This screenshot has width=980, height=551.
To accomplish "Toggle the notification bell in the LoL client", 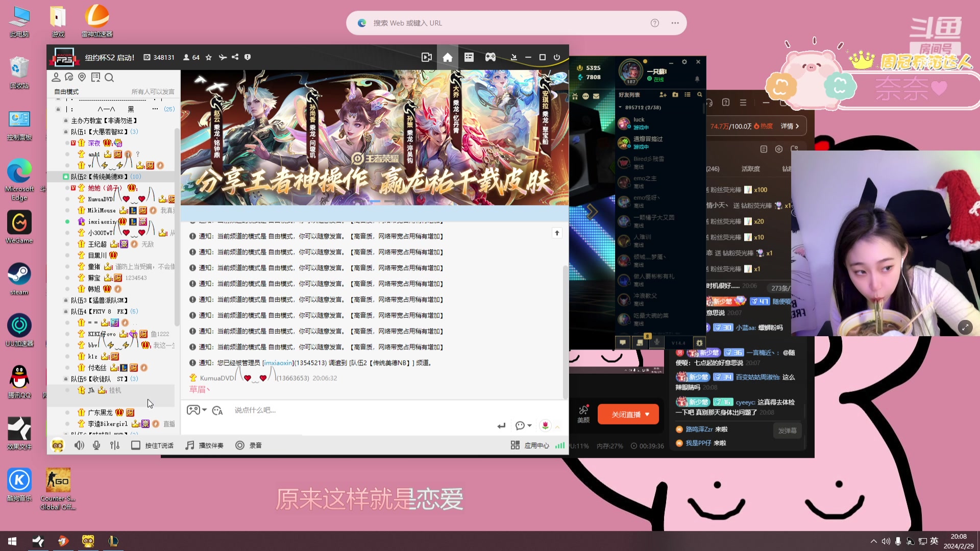I will point(697,80).
